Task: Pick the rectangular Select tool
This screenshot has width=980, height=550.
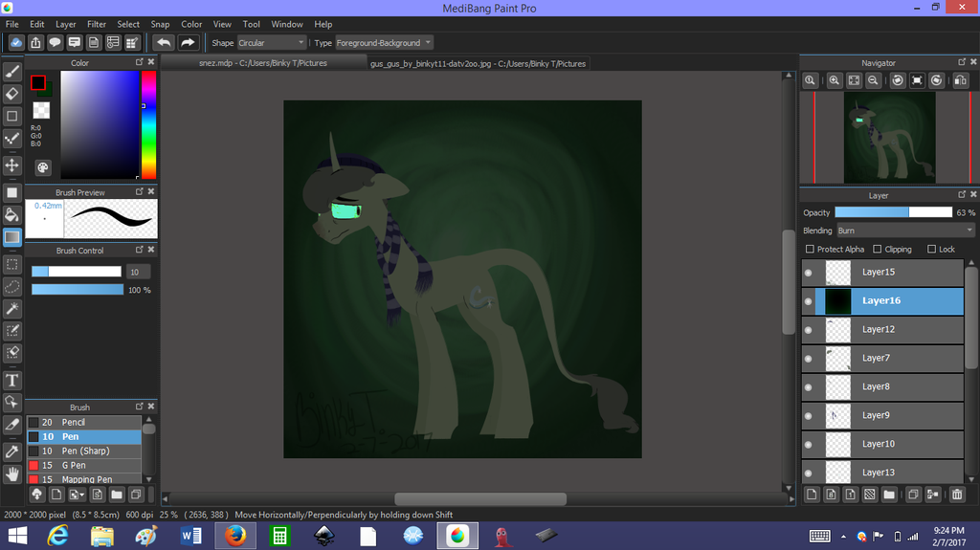Action: (11, 264)
